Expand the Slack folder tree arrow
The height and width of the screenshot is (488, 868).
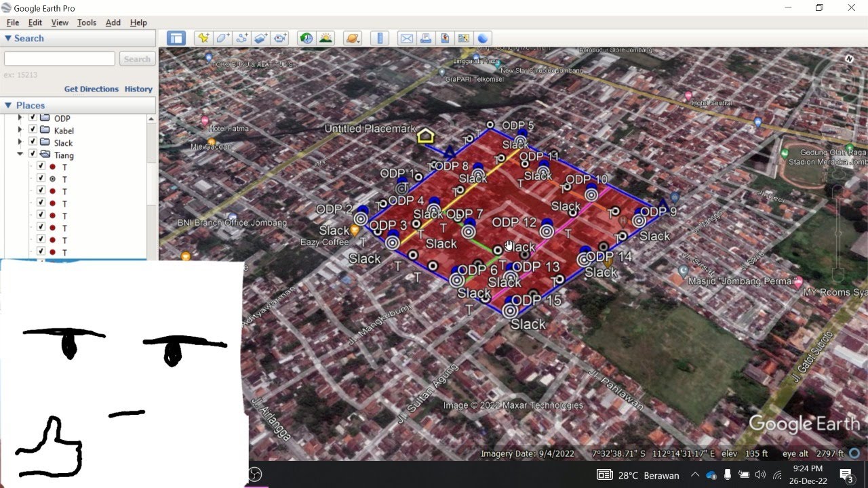(20, 142)
